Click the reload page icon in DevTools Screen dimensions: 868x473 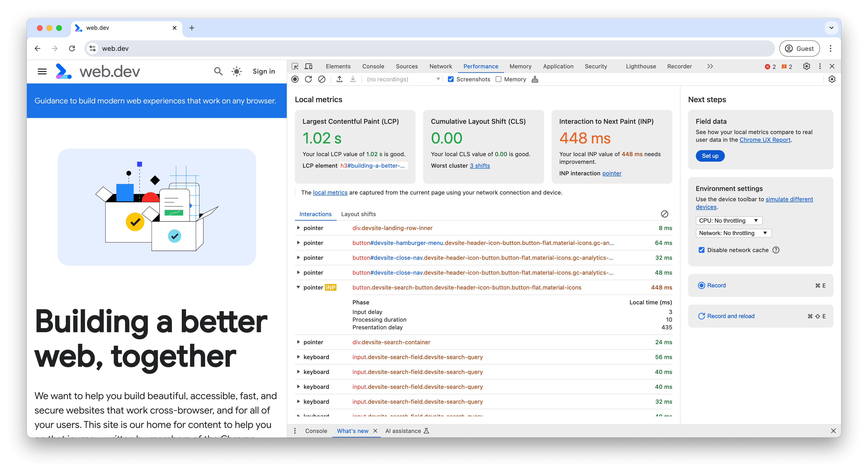tap(309, 79)
